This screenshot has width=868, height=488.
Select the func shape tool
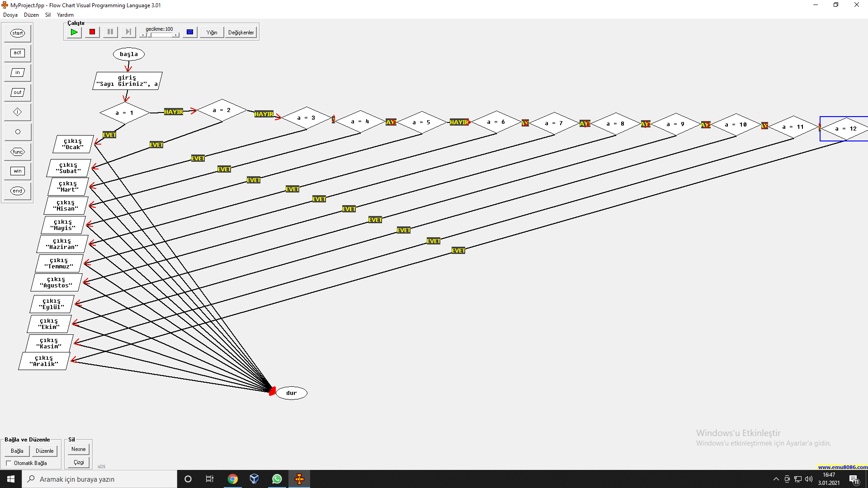pyautogui.click(x=18, y=152)
